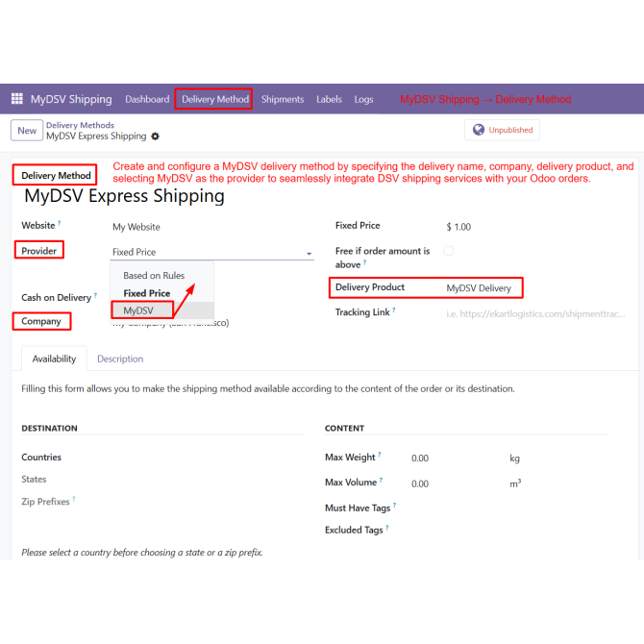This screenshot has height=644, width=644.
Task: Open the Delivery Method menu
Action: click(x=215, y=99)
